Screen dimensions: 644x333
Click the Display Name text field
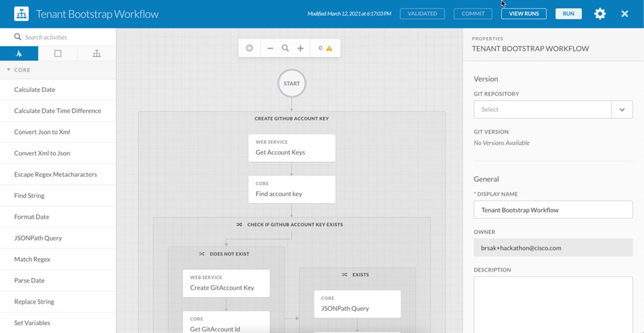(x=553, y=210)
